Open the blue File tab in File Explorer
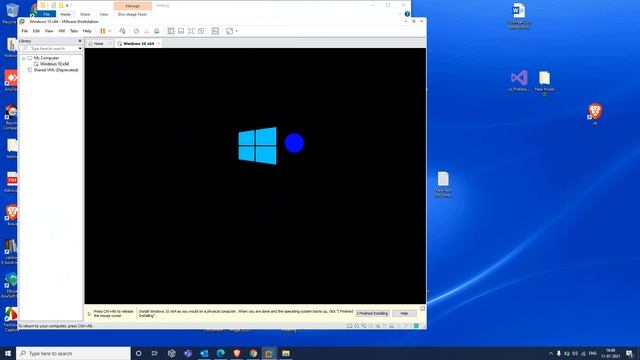Viewport: 640px width, 360px height. click(47, 14)
